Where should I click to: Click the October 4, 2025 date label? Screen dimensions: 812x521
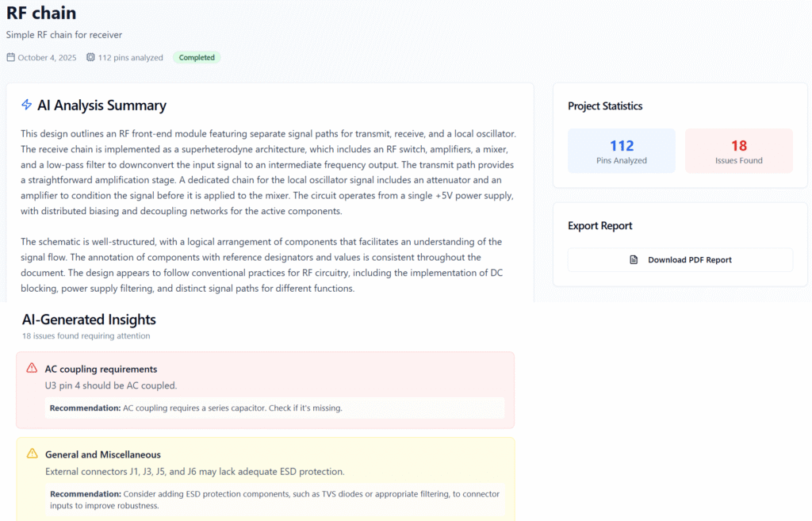pos(47,57)
